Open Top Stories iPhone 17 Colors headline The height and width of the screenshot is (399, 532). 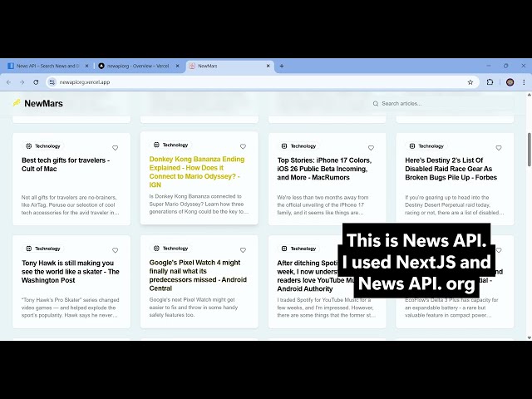[x=324, y=169]
